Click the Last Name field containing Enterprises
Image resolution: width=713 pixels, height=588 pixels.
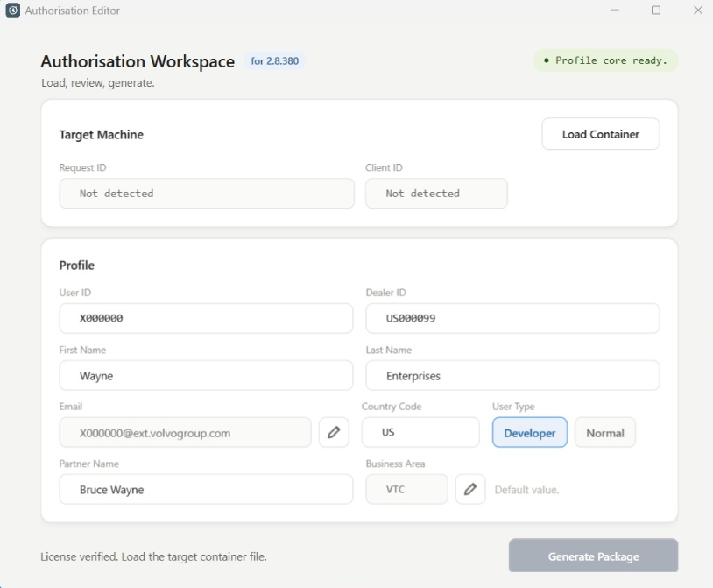(512, 376)
